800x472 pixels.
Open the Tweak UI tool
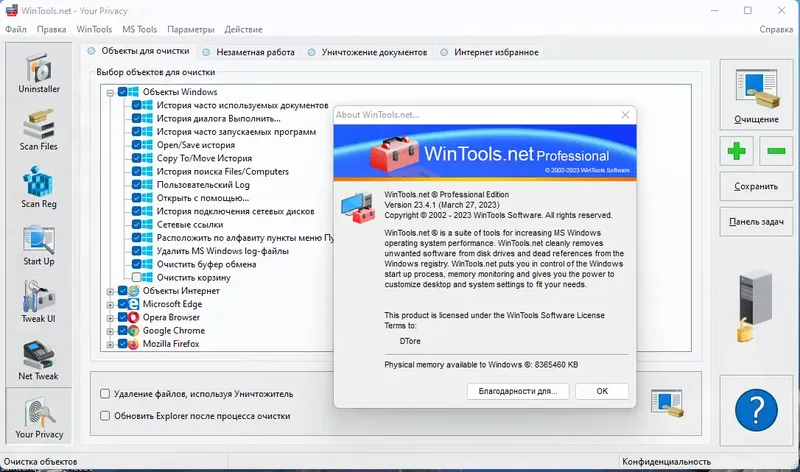(39, 302)
